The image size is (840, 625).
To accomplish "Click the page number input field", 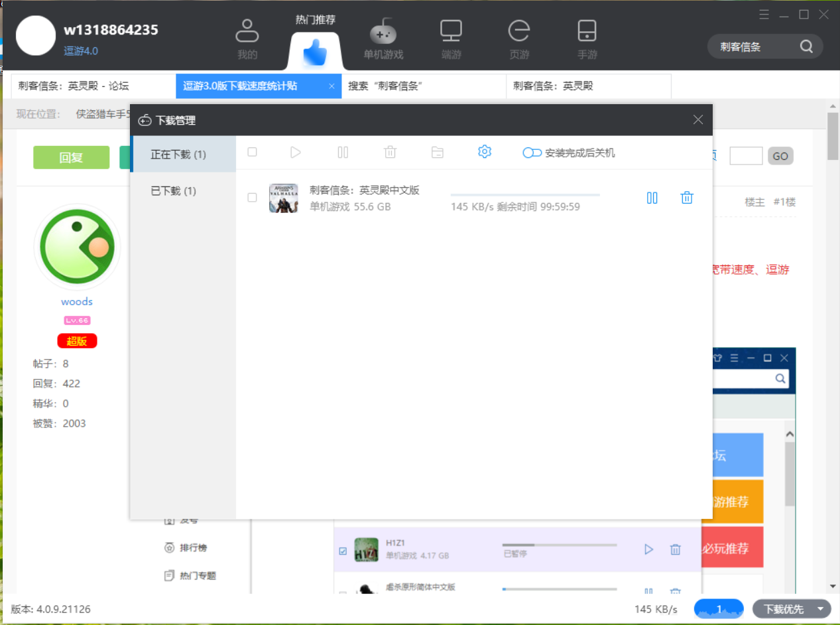I will point(746,156).
